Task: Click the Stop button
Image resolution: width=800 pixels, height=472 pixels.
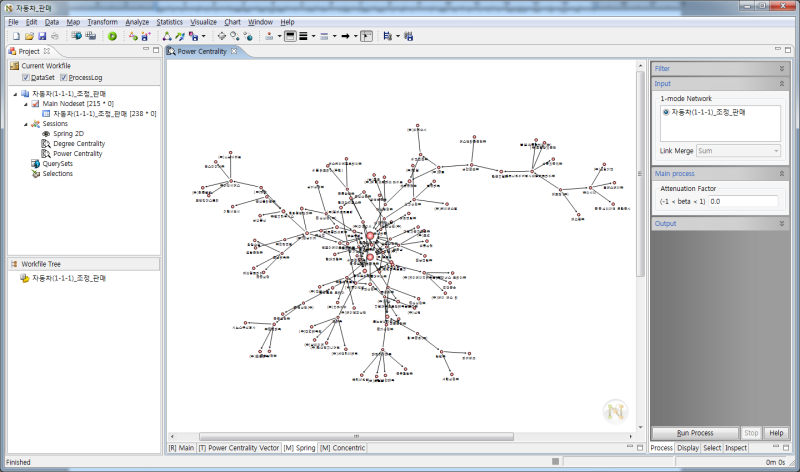Action: [x=751, y=433]
